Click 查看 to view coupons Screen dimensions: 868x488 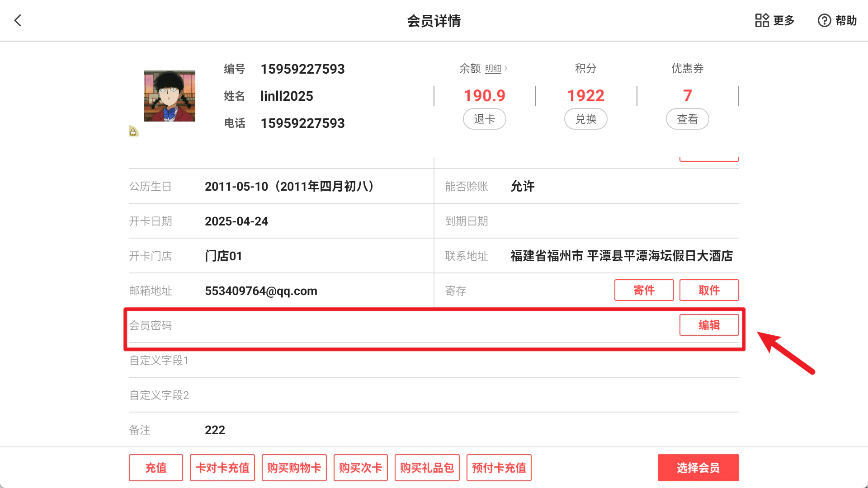(x=688, y=119)
